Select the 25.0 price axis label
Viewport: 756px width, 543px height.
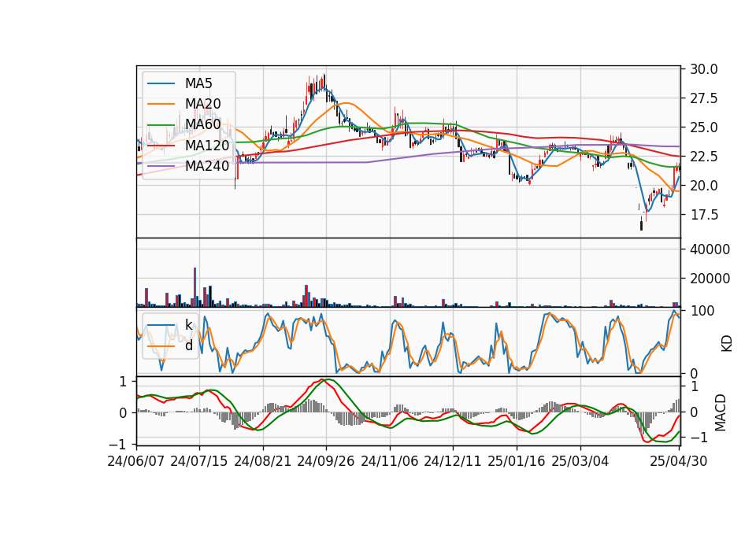(x=703, y=127)
